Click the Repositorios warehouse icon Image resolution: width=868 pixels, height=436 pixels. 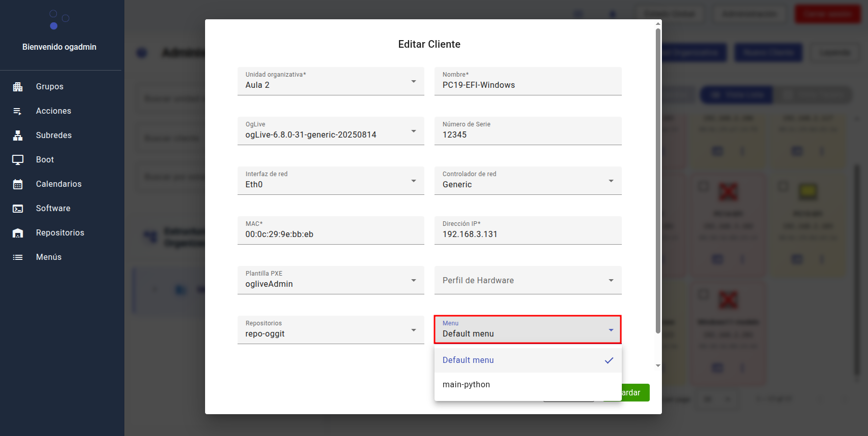(x=18, y=233)
